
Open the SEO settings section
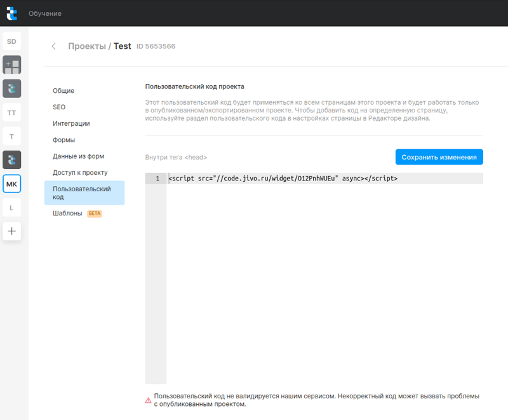click(59, 107)
